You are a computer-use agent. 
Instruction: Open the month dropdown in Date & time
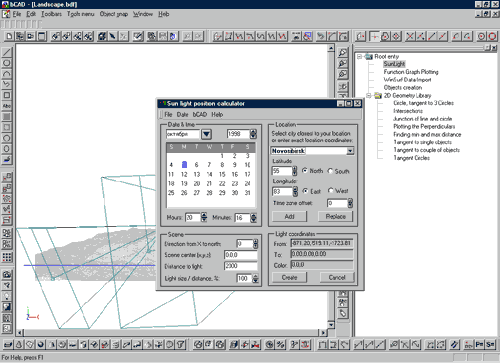206,134
